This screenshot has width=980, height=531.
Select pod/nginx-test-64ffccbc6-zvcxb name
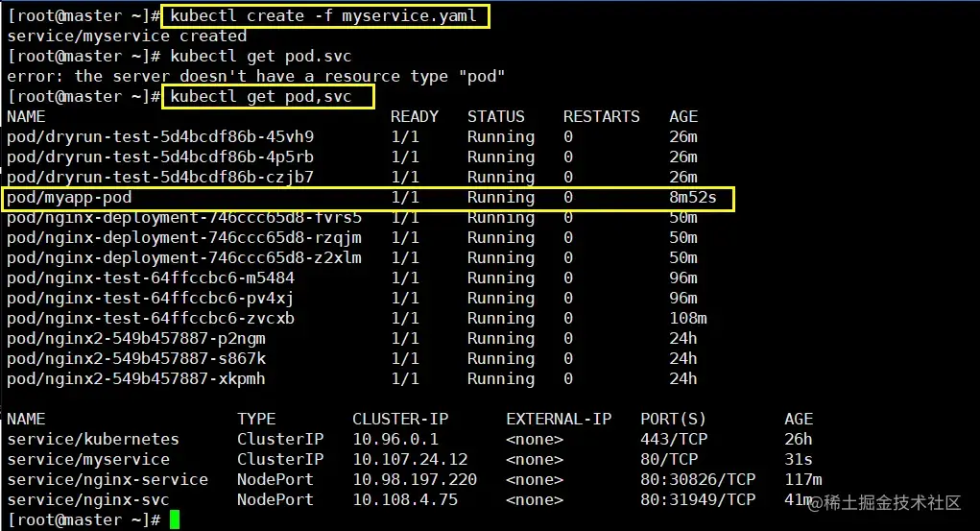[151, 319]
